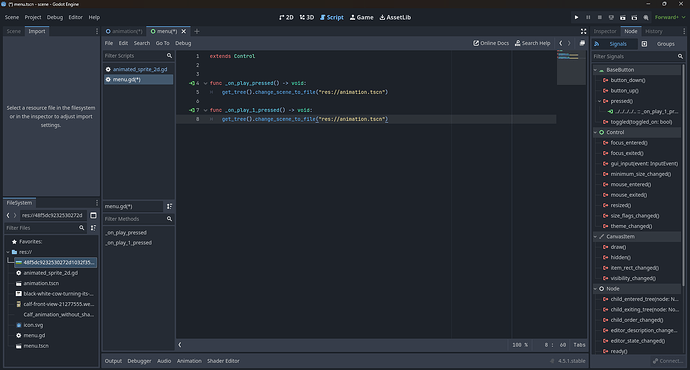The width and height of the screenshot is (690, 370).
Task: Collapse the pressed() signal connections
Action: [599, 101]
